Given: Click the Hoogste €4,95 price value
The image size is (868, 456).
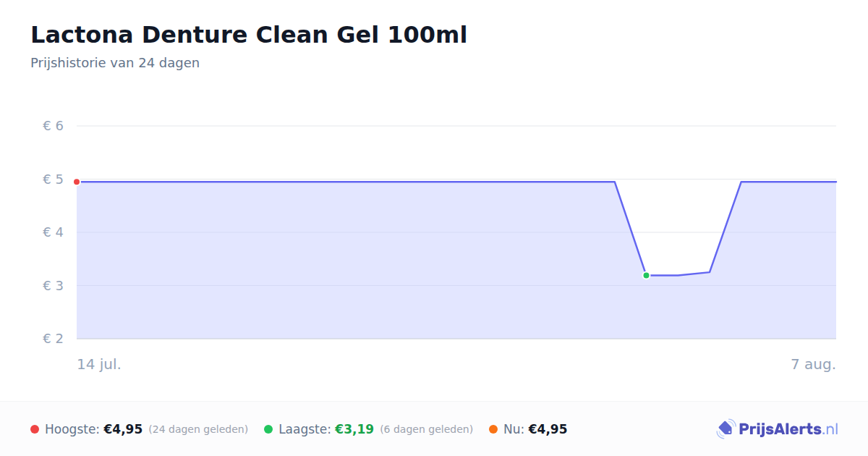Looking at the screenshot, I should 123,429.
